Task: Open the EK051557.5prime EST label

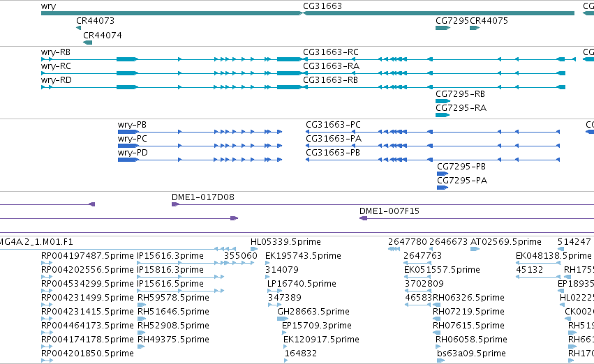Action: tap(442, 270)
